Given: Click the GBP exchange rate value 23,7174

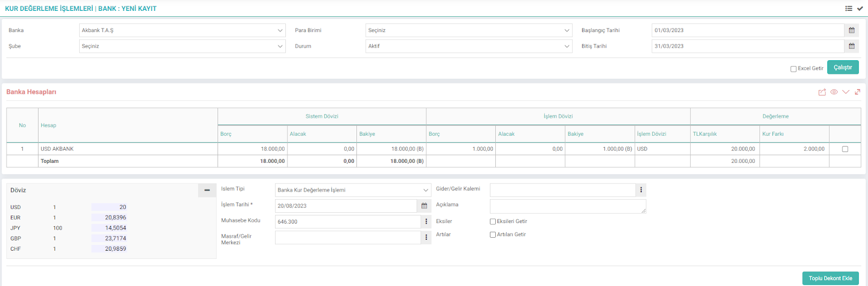Looking at the screenshot, I should pos(109,238).
